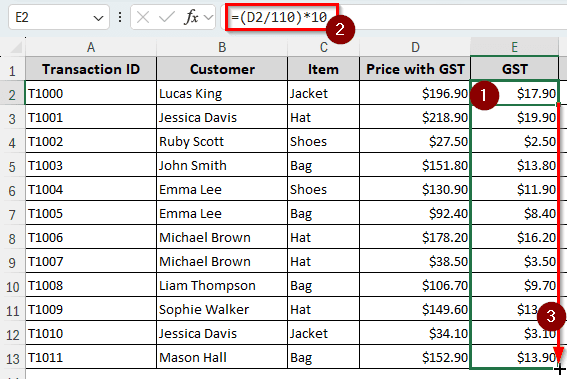Click the GST header cell
Screen dimensions: 567x379
coord(514,69)
